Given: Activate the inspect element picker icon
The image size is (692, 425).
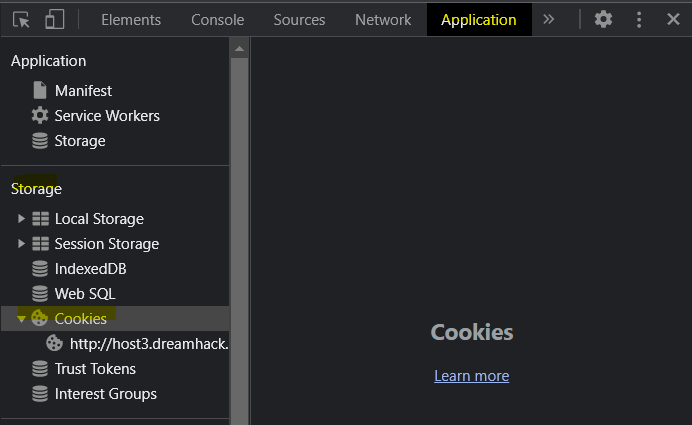Looking at the screenshot, I should coord(21,20).
